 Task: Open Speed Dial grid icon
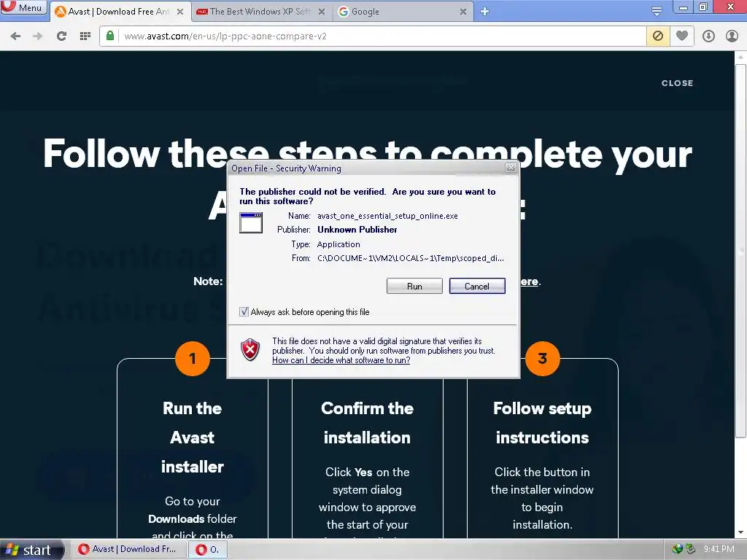pyautogui.click(x=85, y=36)
